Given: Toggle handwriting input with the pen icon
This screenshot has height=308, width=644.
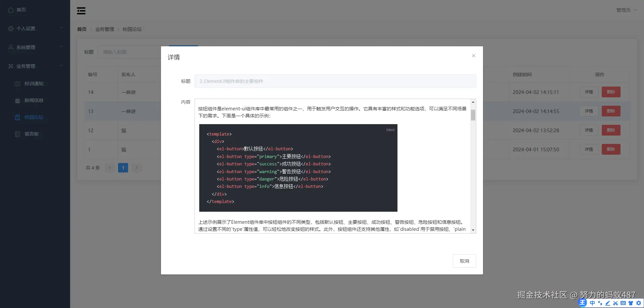Looking at the screenshot, I should pyautogui.click(x=608, y=303).
